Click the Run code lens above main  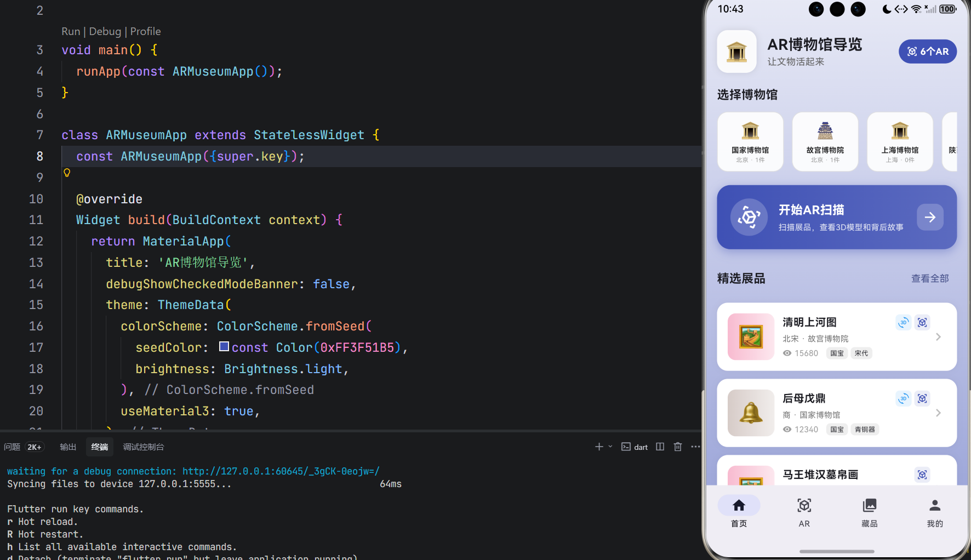point(71,31)
